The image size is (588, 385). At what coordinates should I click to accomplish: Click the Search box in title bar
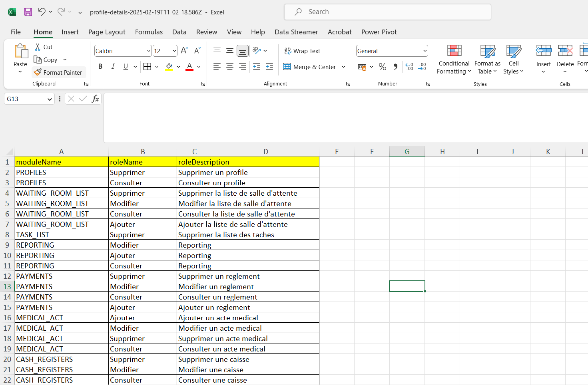387,12
